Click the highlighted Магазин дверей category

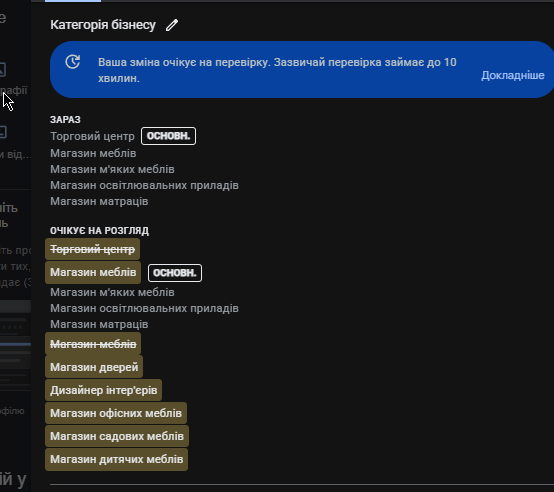coord(94,367)
